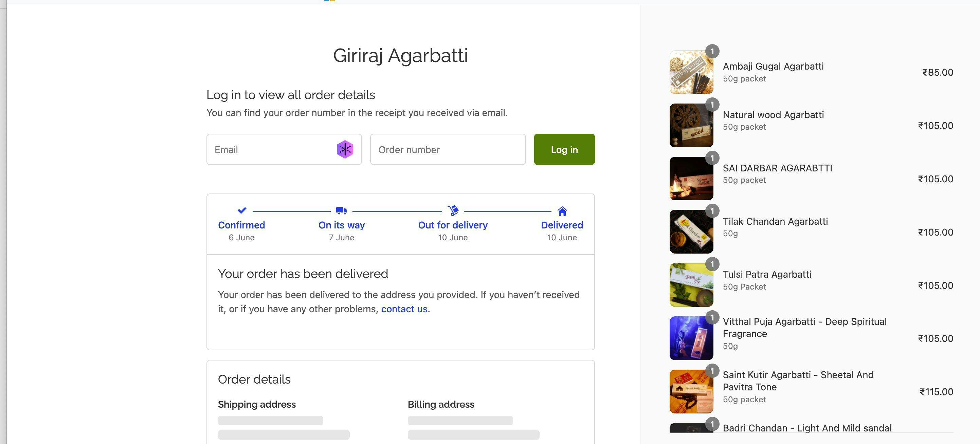
Task: Click the Tulsi Patra Agarbatti product image
Action: pyautogui.click(x=691, y=285)
